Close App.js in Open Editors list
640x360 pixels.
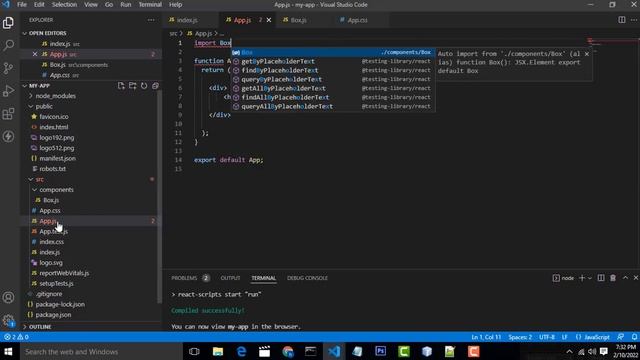35,54
